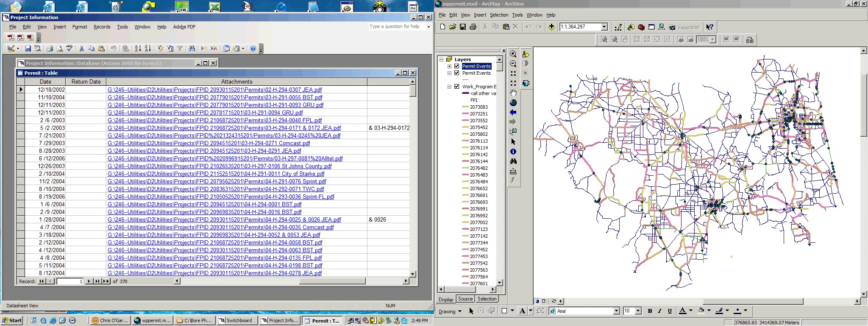Open Drawing menu dropdown

(450, 311)
